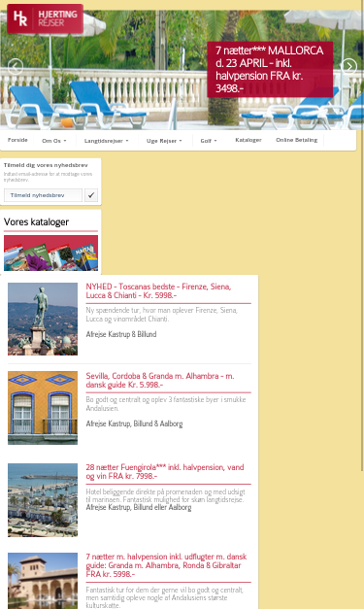
Task: Expand the Golf dropdown menu
Action: [x=209, y=141]
